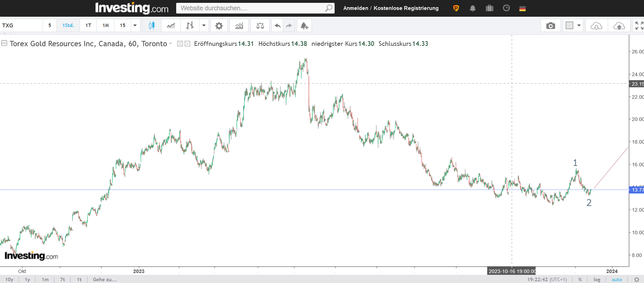Click the Anmelden link

coord(356,8)
